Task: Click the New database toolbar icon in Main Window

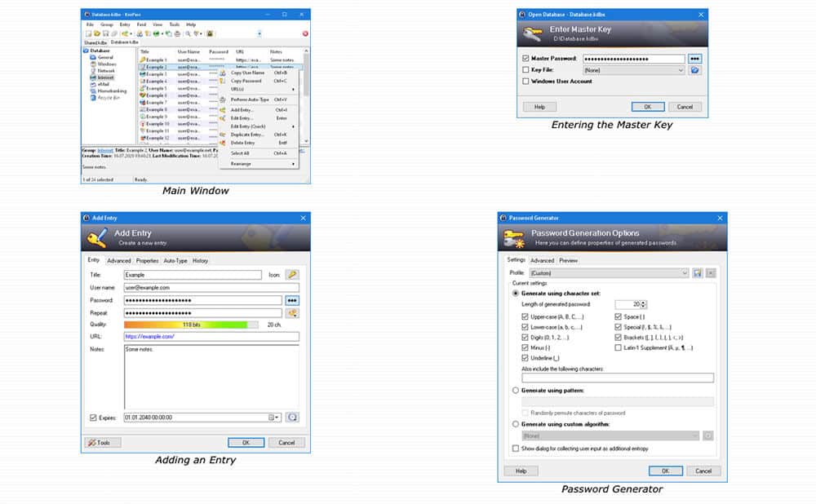Action: [x=88, y=33]
